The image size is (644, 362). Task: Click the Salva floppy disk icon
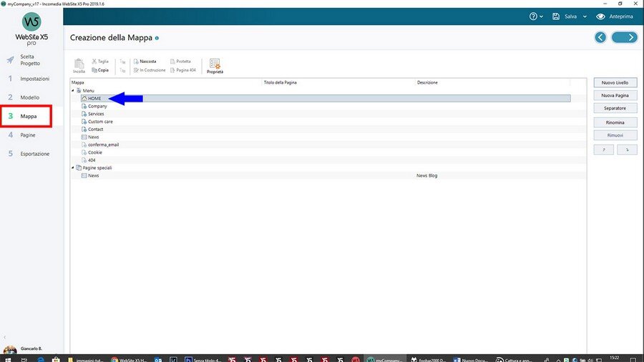[555, 16]
